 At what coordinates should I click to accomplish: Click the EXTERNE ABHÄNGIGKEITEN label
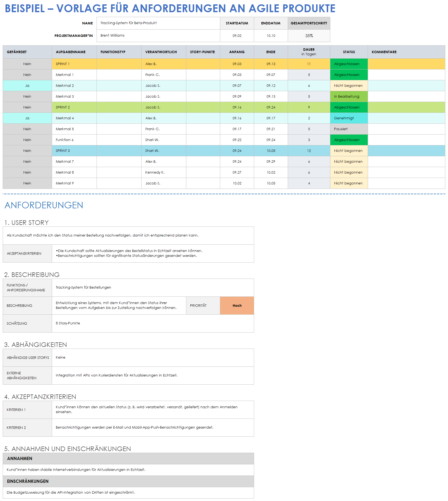click(27, 375)
